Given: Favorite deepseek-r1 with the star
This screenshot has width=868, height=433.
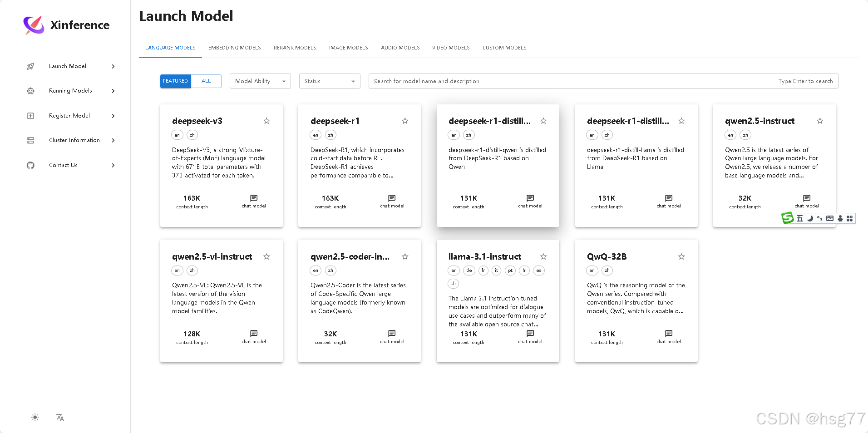Looking at the screenshot, I should [405, 121].
